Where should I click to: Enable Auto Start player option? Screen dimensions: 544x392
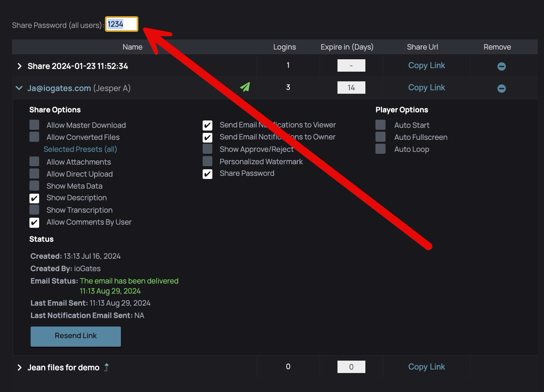coord(380,125)
